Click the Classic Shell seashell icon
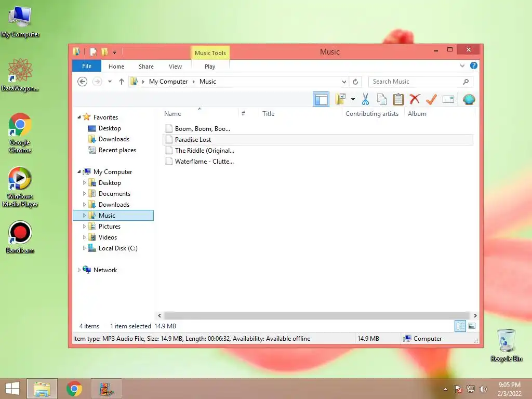The width and height of the screenshot is (532, 399). click(x=469, y=99)
